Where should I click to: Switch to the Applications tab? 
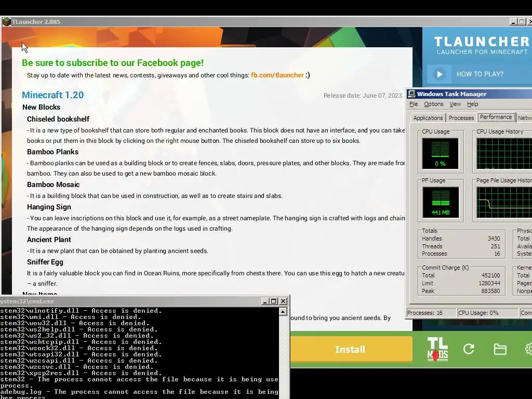tap(428, 118)
